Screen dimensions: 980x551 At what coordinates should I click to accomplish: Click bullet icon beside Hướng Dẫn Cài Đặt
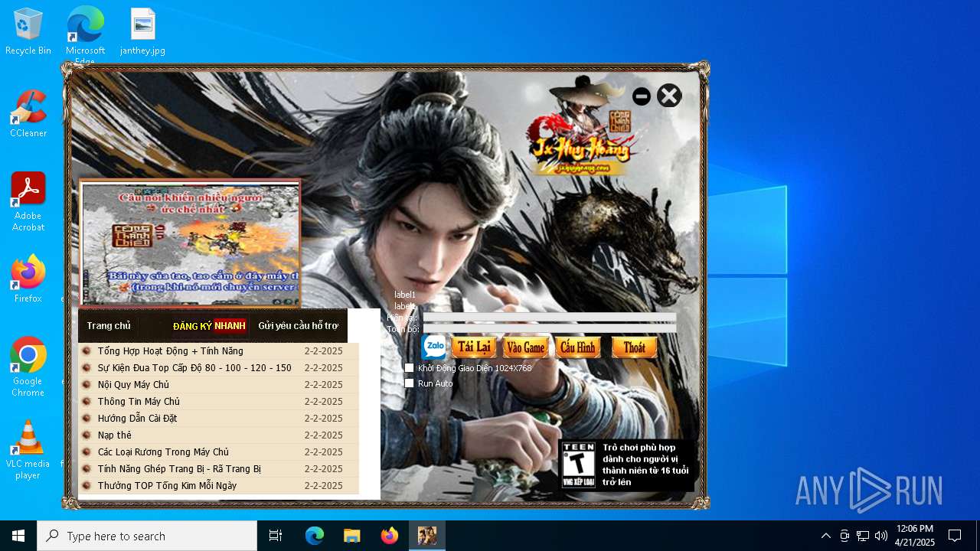[x=87, y=419]
